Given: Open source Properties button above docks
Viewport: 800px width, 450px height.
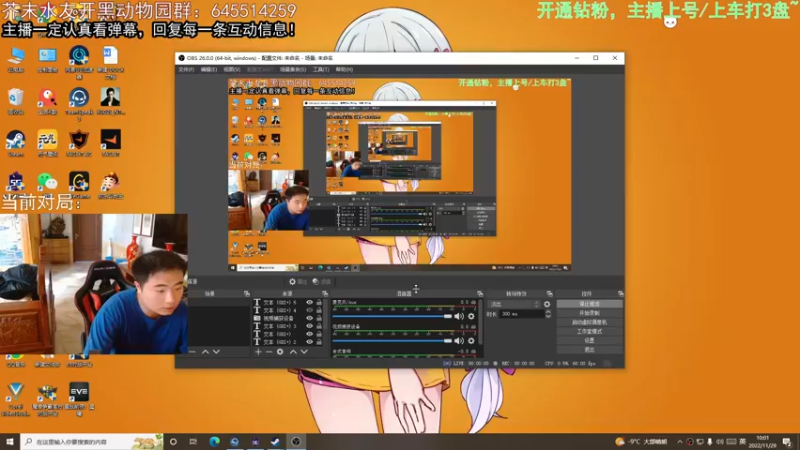Looking at the screenshot, I should coord(298,282).
